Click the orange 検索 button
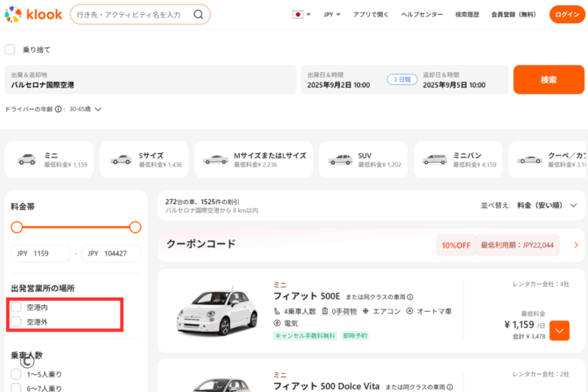The height and width of the screenshot is (392, 588). pos(548,79)
